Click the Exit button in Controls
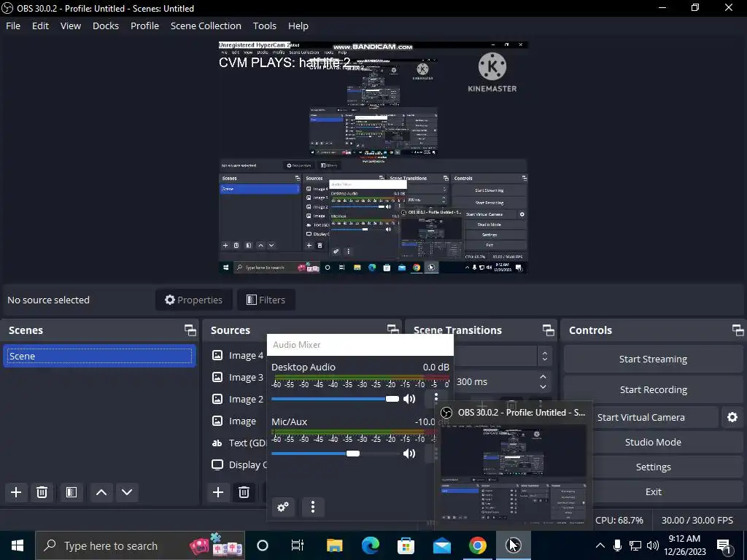Screen dimensions: 747x560 click(x=653, y=491)
